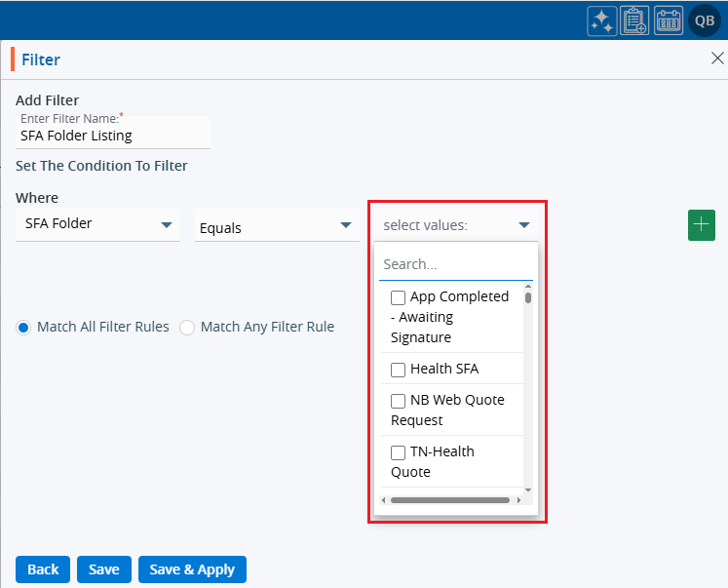Open the QB user profile avatar
This screenshot has width=728, height=588.
705,20
